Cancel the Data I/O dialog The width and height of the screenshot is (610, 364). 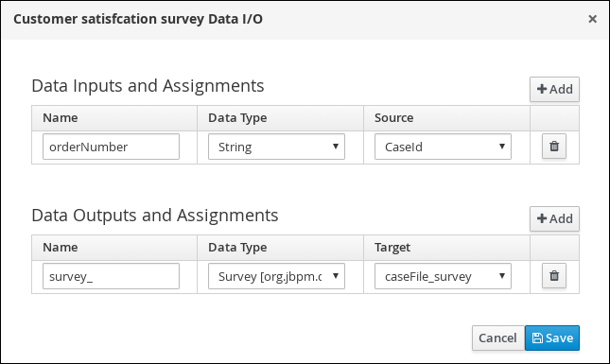pos(498,338)
